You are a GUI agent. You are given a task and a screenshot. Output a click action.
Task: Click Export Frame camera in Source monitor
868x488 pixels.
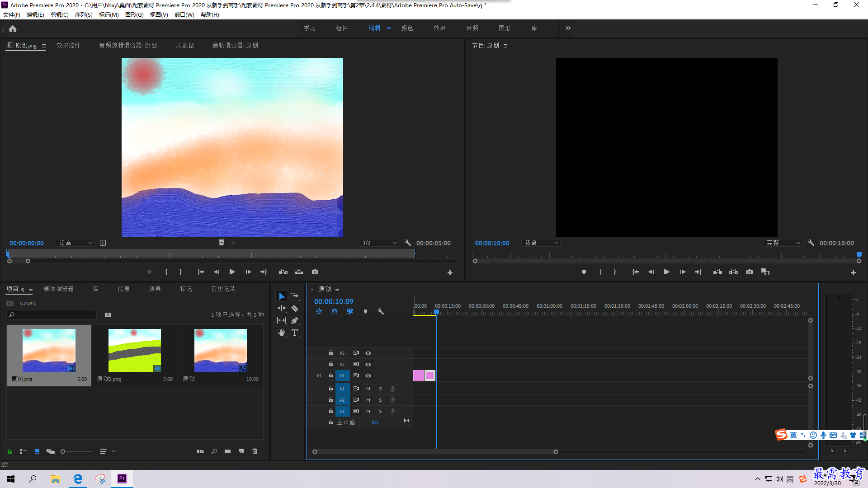pyautogui.click(x=315, y=272)
